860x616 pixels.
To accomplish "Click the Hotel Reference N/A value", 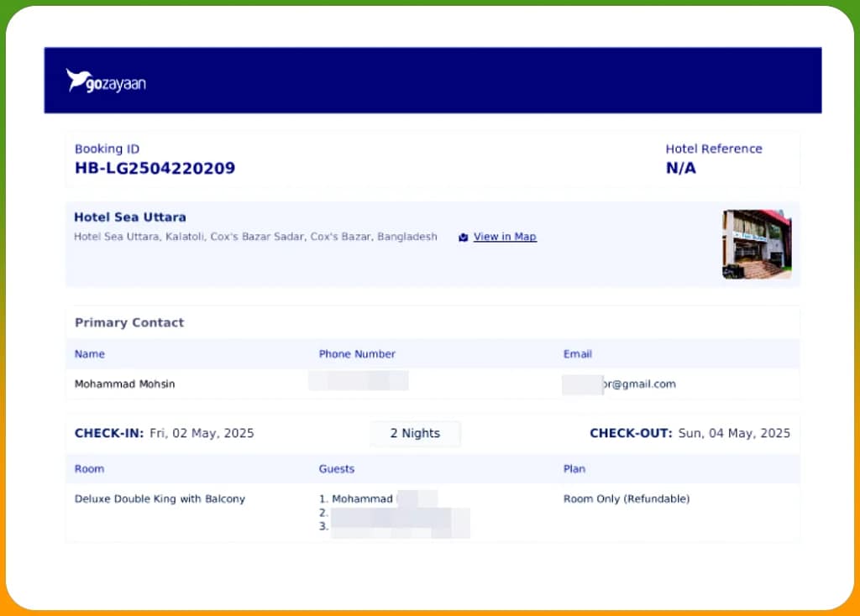I will pyautogui.click(x=680, y=168).
